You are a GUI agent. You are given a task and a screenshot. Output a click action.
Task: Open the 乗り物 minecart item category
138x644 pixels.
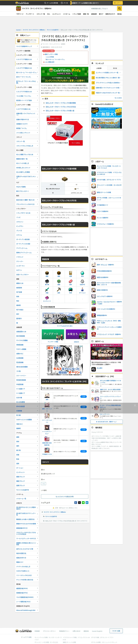(47, 283)
